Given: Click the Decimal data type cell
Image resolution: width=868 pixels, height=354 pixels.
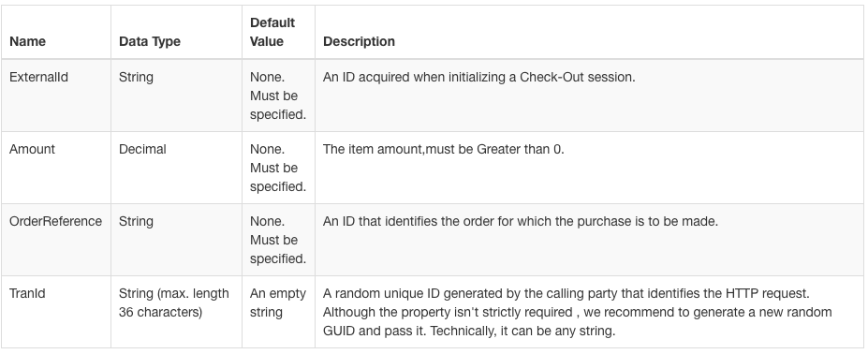Looking at the screenshot, I should [142, 149].
